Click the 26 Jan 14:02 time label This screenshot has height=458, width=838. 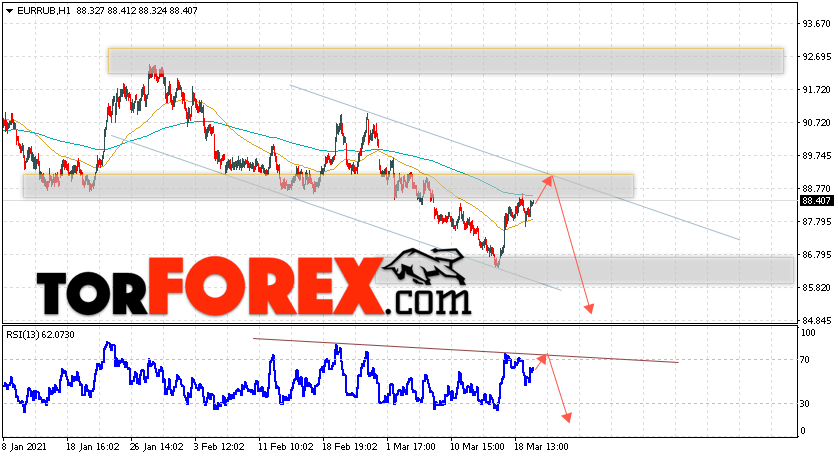coord(159,447)
